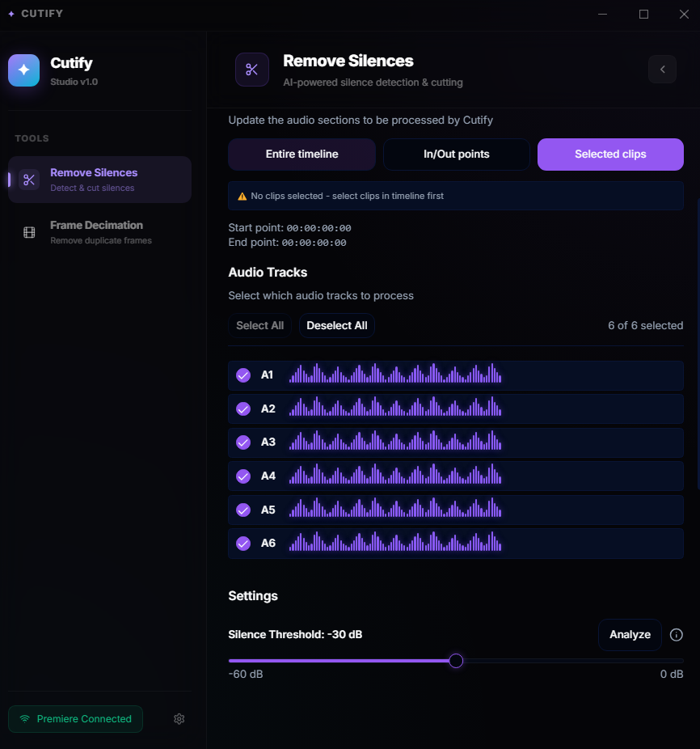
Task: Uncheck audio track A2
Action: coord(243,409)
